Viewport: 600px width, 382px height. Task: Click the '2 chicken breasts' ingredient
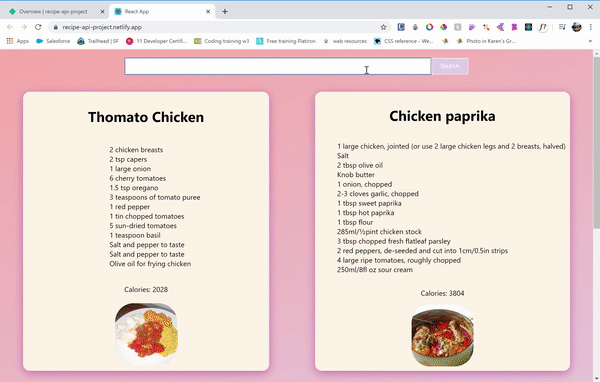136,150
